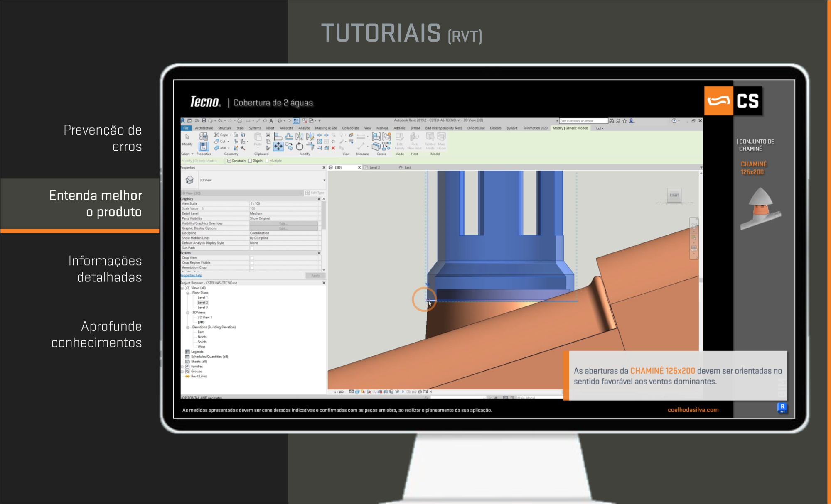Click the Save icon in quick access toolbar
Screen dimensions: 831x504
pyautogui.click(x=204, y=121)
